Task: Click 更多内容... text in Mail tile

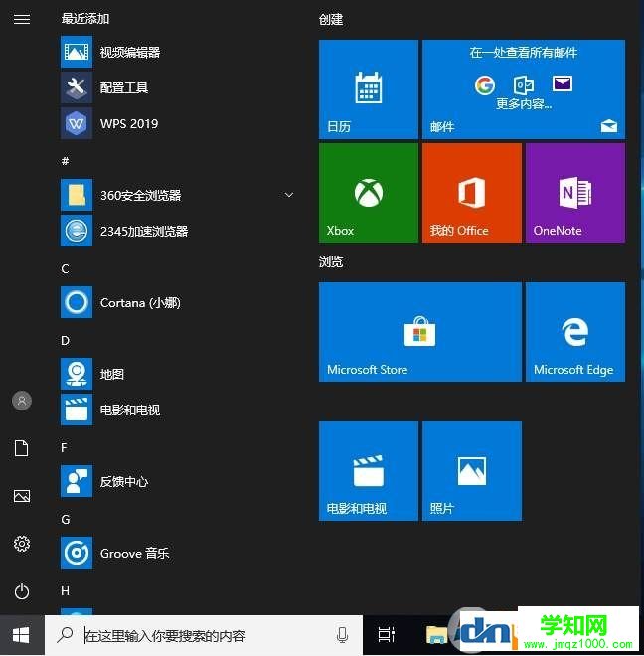Action: coord(524,103)
